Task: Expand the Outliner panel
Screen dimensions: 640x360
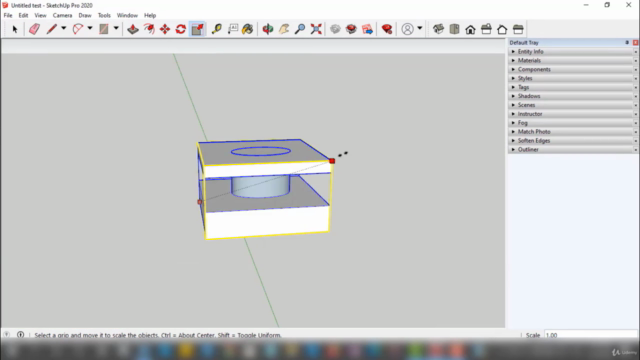Action: (573, 149)
